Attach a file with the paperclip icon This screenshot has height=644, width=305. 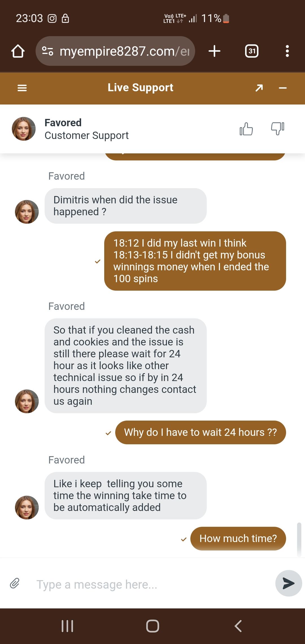(x=15, y=583)
